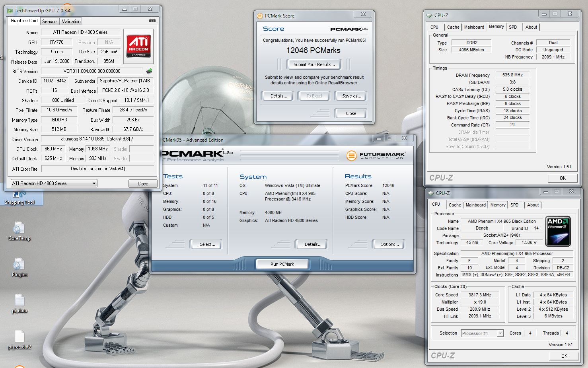Click Submit Your Results button
Screen dimensions: 588x368
click(314, 64)
